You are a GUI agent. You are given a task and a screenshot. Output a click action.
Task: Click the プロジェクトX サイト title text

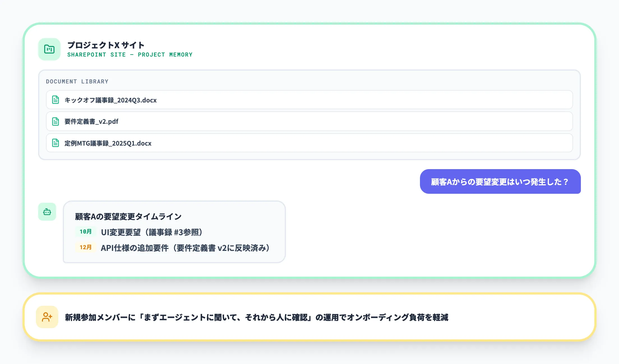tap(106, 45)
